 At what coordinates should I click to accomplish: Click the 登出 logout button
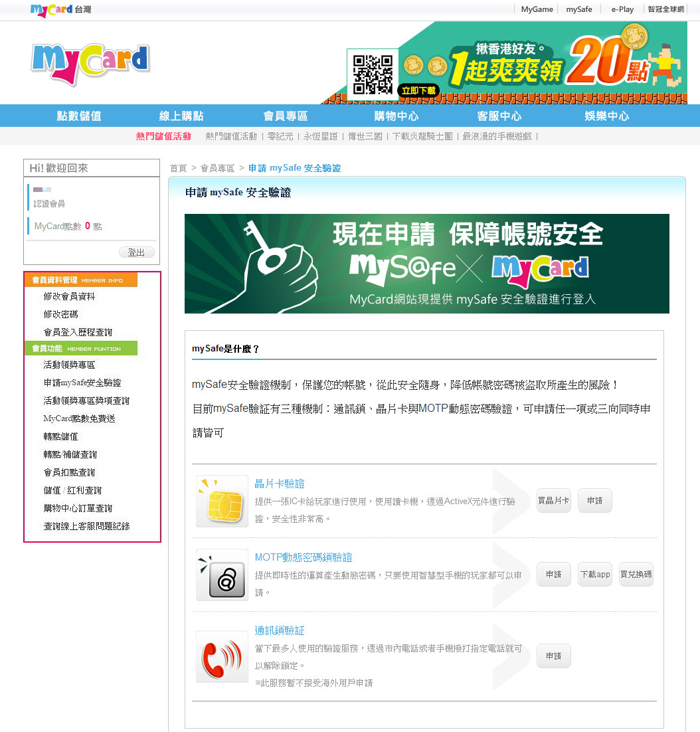point(136,252)
